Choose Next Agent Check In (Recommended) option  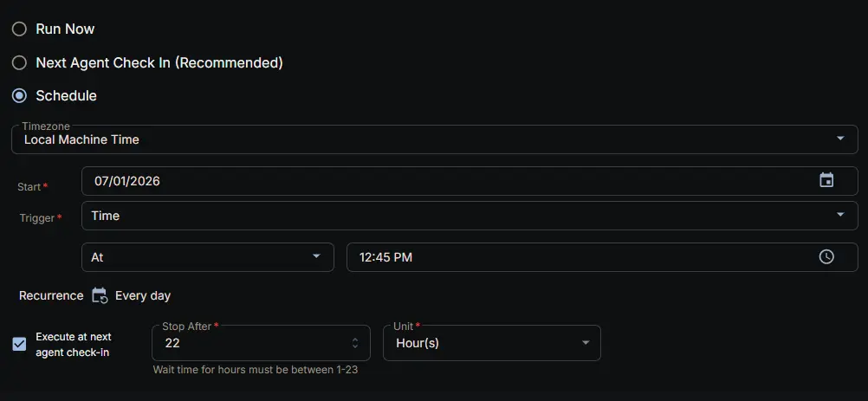pos(19,63)
